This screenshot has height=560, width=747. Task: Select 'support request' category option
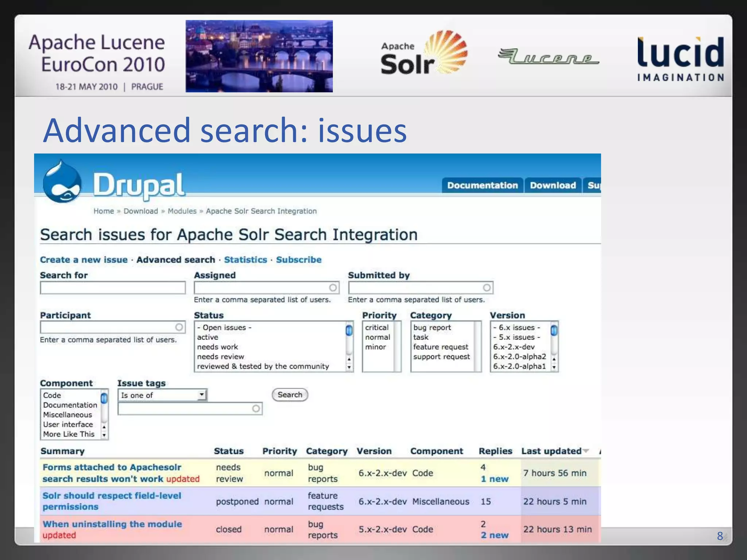[442, 357]
